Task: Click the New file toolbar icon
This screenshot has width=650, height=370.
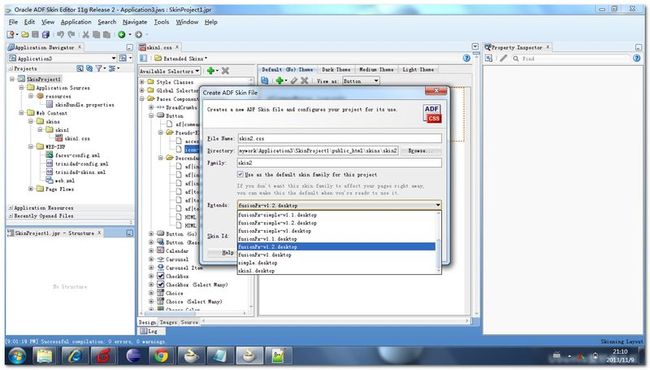Action: click(x=11, y=34)
